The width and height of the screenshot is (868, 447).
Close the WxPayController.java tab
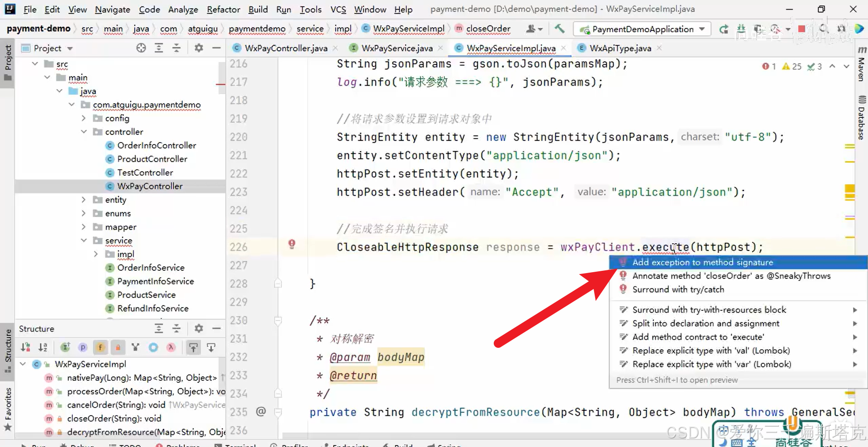[335, 48]
